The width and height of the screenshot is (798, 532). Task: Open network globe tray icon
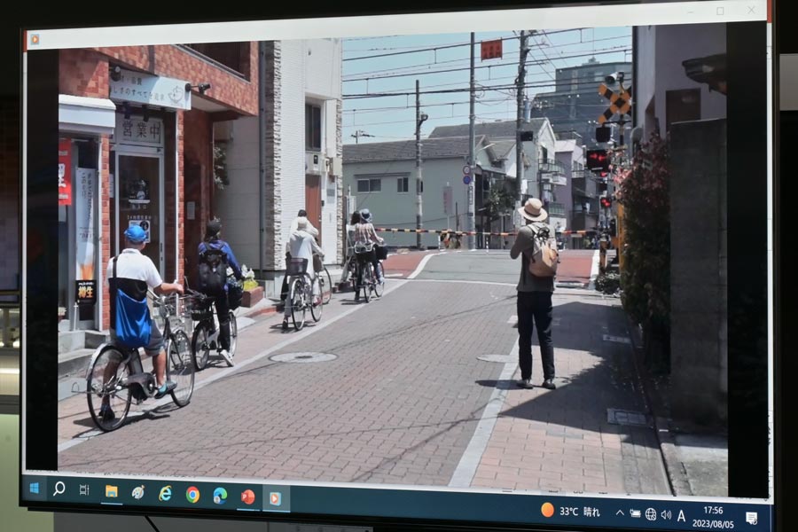tap(651, 514)
